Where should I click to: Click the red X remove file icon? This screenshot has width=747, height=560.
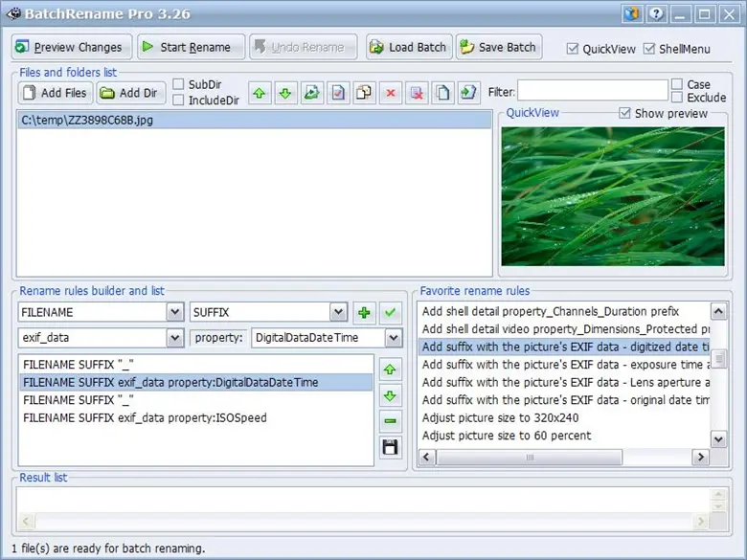point(390,93)
